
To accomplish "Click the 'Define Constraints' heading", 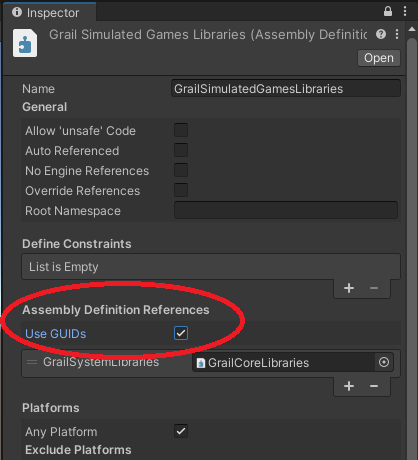I will [77, 244].
